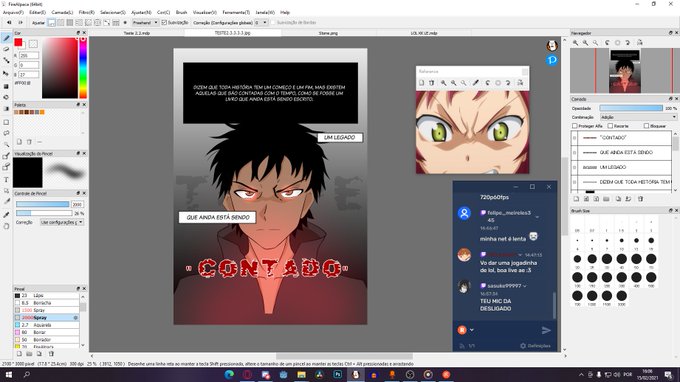Zoom in on Reference window image
The image size is (680, 382).
(443, 82)
